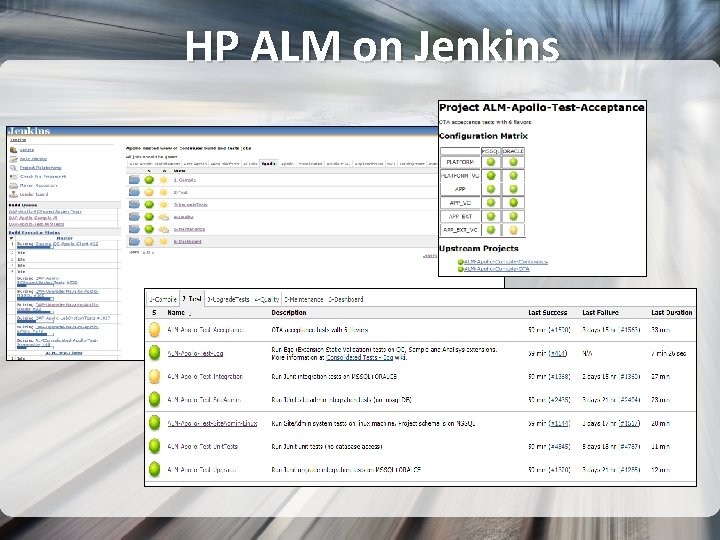This screenshot has width=720, height=540.
Task: Click yellow APP_EXT_VC ORACLE ball in matrix
Action: click(513, 230)
